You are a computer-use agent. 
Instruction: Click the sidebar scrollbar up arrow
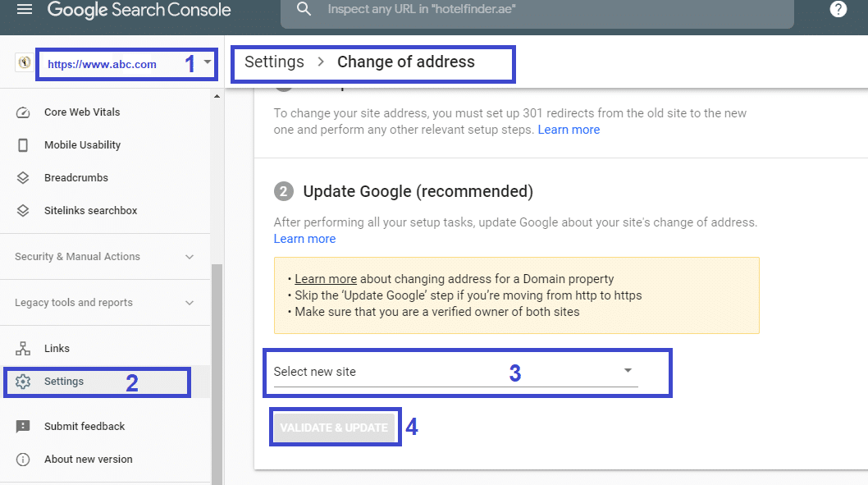point(217,96)
